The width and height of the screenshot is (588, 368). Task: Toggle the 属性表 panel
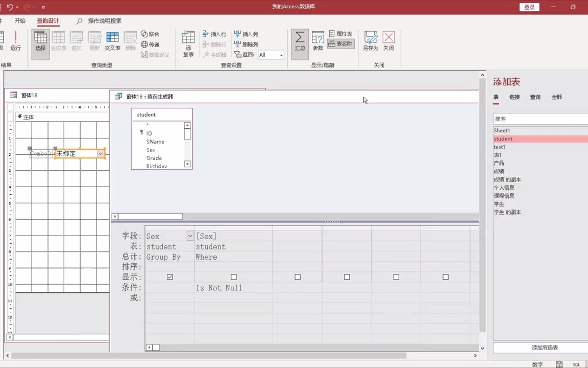[341, 33]
